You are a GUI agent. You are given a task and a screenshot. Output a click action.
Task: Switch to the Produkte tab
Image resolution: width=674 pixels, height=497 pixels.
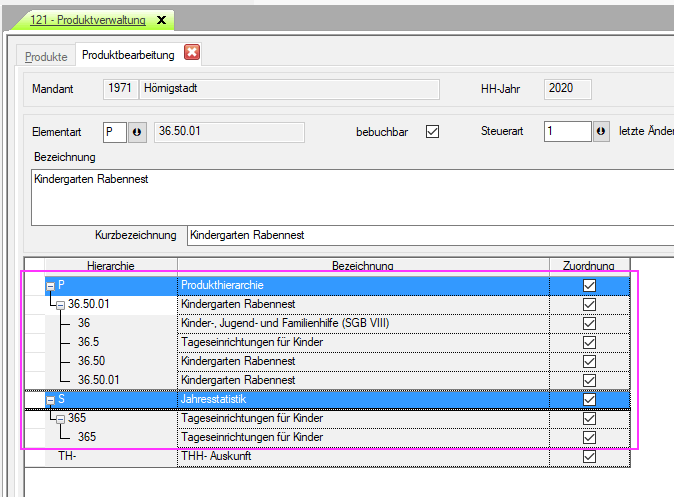(x=47, y=55)
